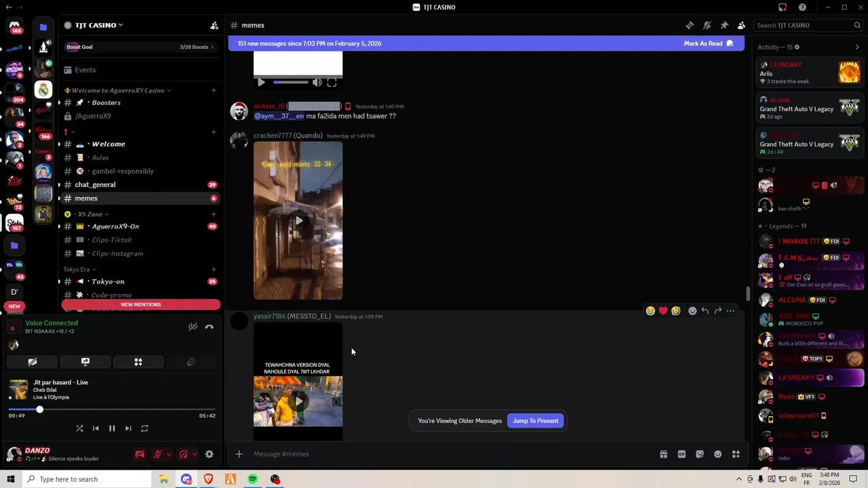Open Apps launcher in message bar
The height and width of the screenshot is (488, 868).
coord(736,454)
